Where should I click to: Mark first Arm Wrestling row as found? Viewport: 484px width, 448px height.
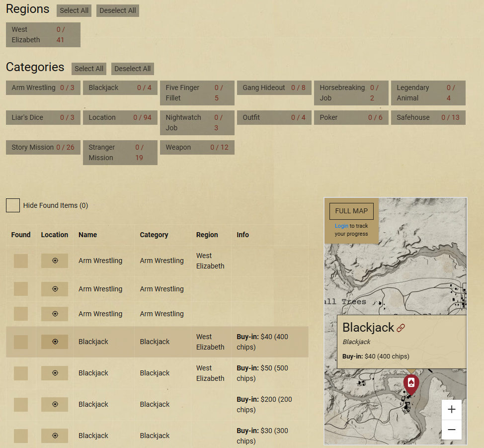pos(21,261)
